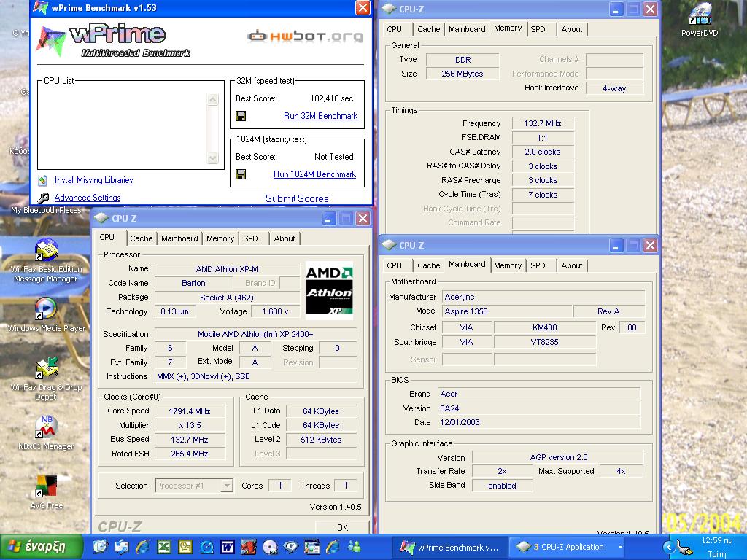Image resolution: width=747 pixels, height=560 pixels.
Task: Click the Internet Explorer icon beside MSN Messenger
Action: point(333,547)
